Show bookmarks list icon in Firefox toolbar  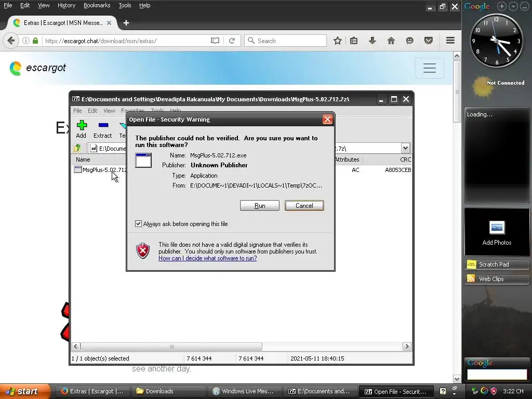354,41
